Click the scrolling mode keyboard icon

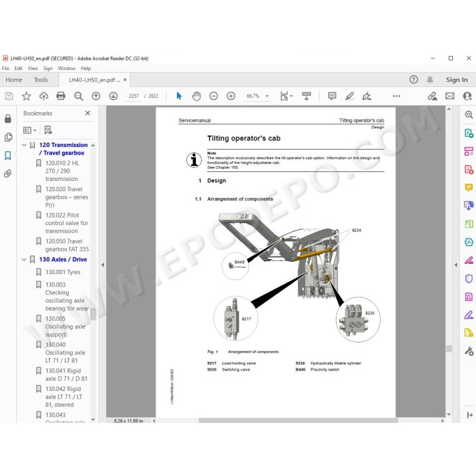(x=306, y=97)
